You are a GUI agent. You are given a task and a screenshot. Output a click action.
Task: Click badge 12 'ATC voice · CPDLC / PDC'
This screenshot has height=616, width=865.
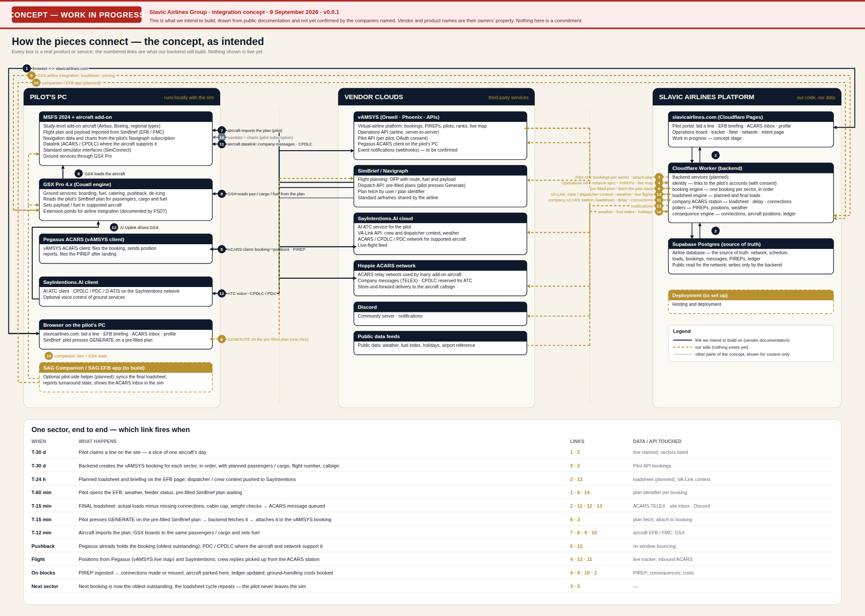coord(222,294)
